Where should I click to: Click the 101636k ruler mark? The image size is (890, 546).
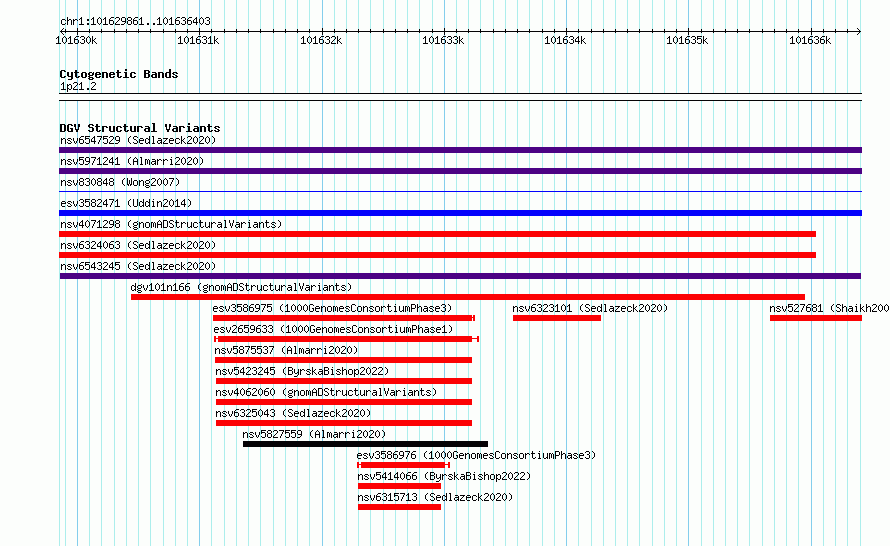tap(811, 40)
